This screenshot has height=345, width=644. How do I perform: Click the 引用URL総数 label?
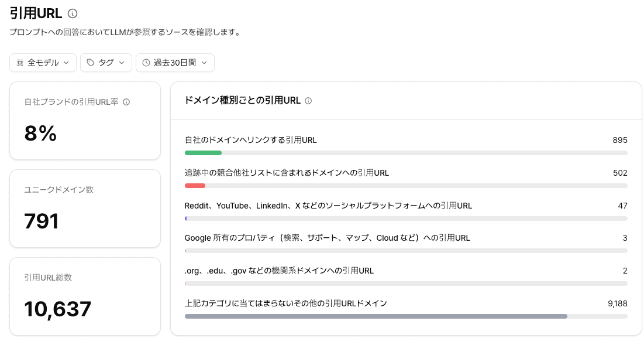pyautogui.click(x=48, y=278)
